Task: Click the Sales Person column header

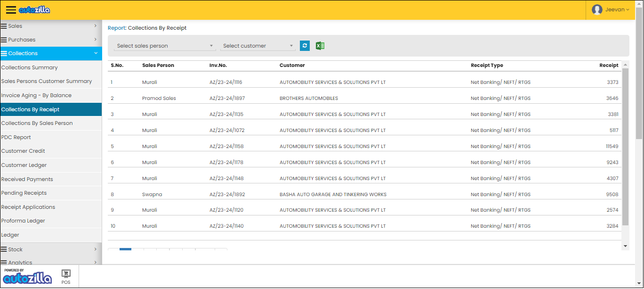Action: point(158,66)
